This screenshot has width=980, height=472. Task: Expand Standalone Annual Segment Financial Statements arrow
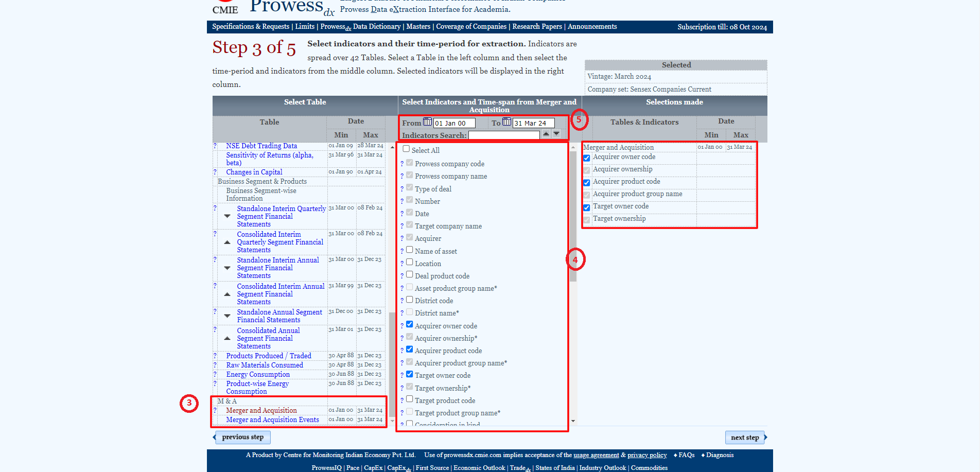click(x=227, y=316)
